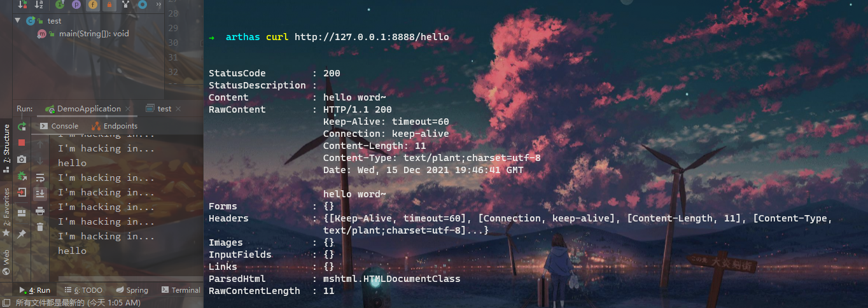This screenshot has width=868, height=308.
Task: Expand hidden Structure toolbar items chevron
Action: pyautogui.click(x=157, y=4)
